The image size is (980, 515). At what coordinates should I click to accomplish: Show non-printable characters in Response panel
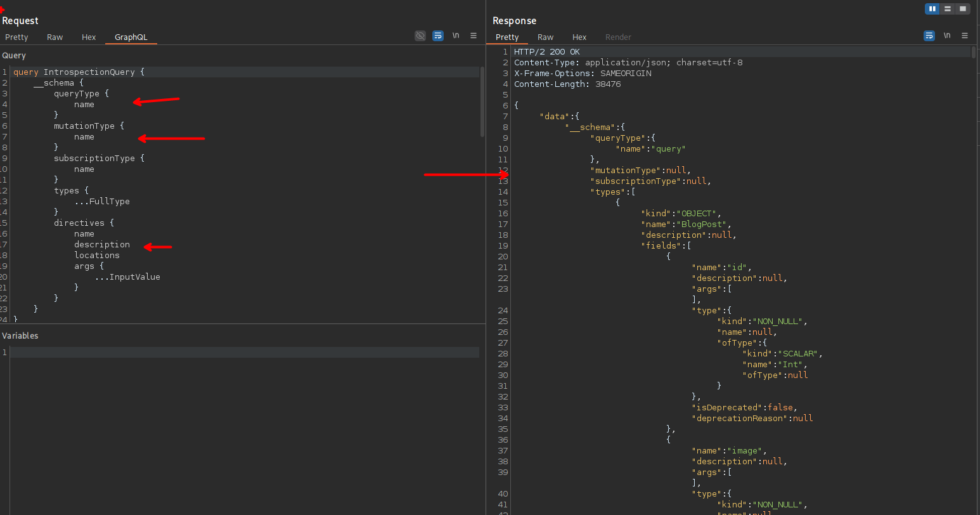coord(947,36)
